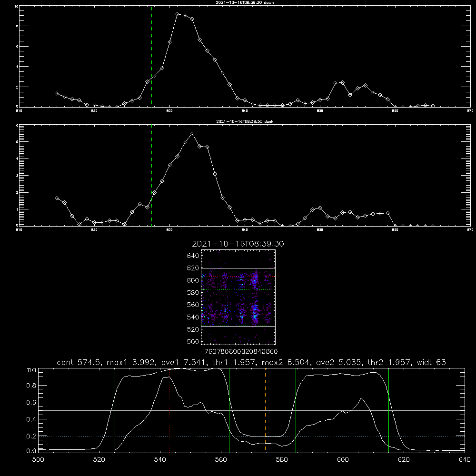Click 'thr2 1.957' in the stats line
Viewport: 476px width, 476px height.
389,362
